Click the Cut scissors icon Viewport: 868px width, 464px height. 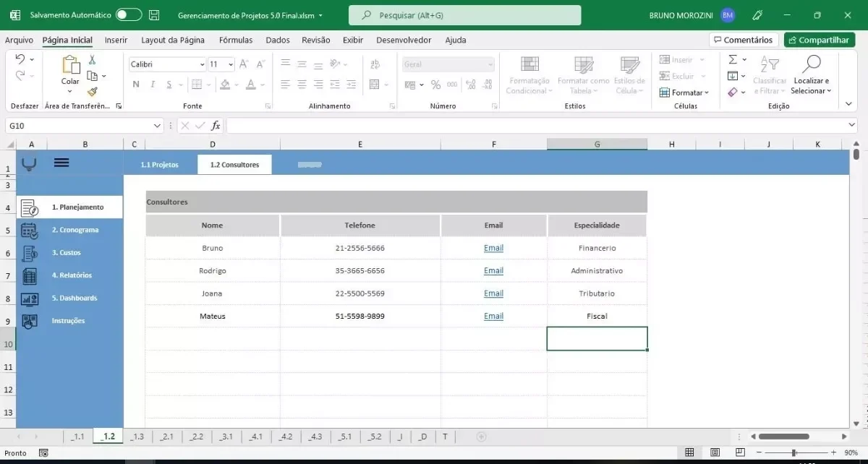[x=93, y=61]
